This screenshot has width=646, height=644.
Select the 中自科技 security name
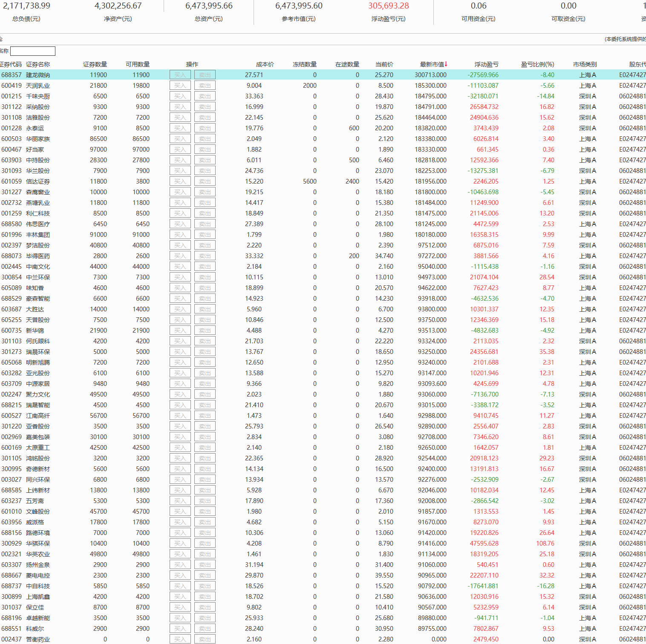[38, 586]
